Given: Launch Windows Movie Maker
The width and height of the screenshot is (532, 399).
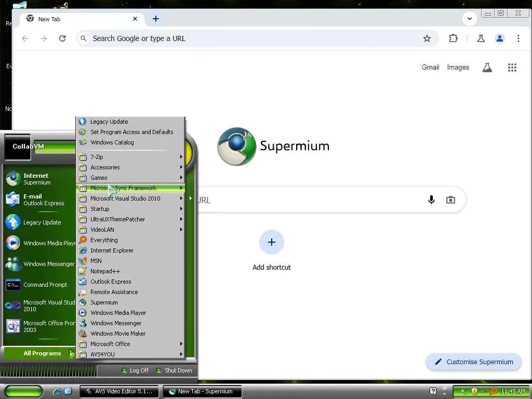Looking at the screenshot, I should [130, 334].
